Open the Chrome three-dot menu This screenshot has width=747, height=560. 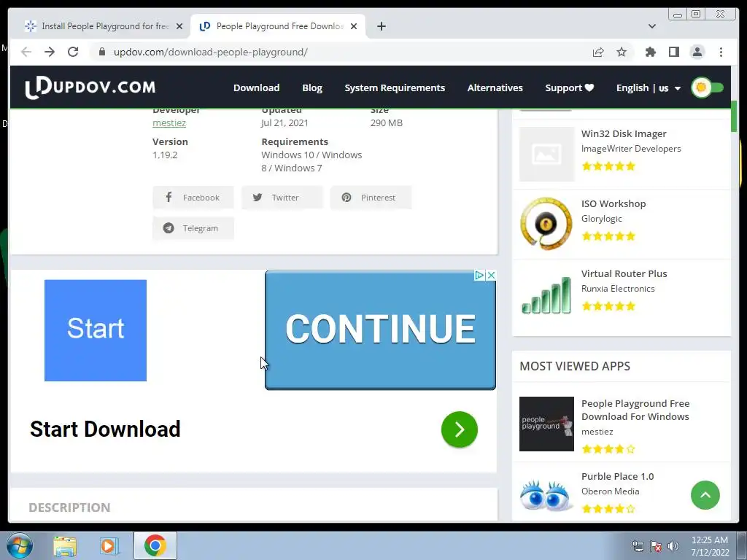point(721,52)
